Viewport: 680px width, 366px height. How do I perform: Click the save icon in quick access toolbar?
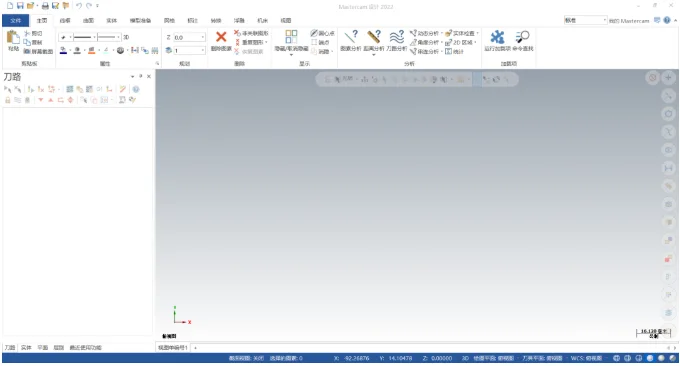pos(20,6)
